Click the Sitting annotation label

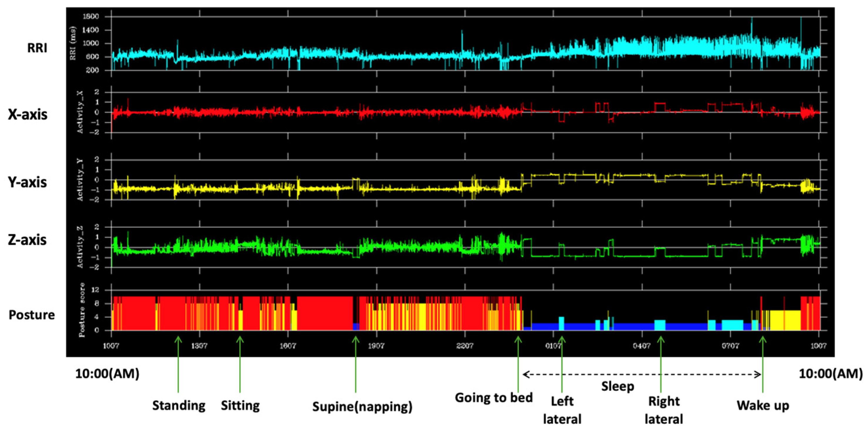pyautogui.click(x=240, y=405)
